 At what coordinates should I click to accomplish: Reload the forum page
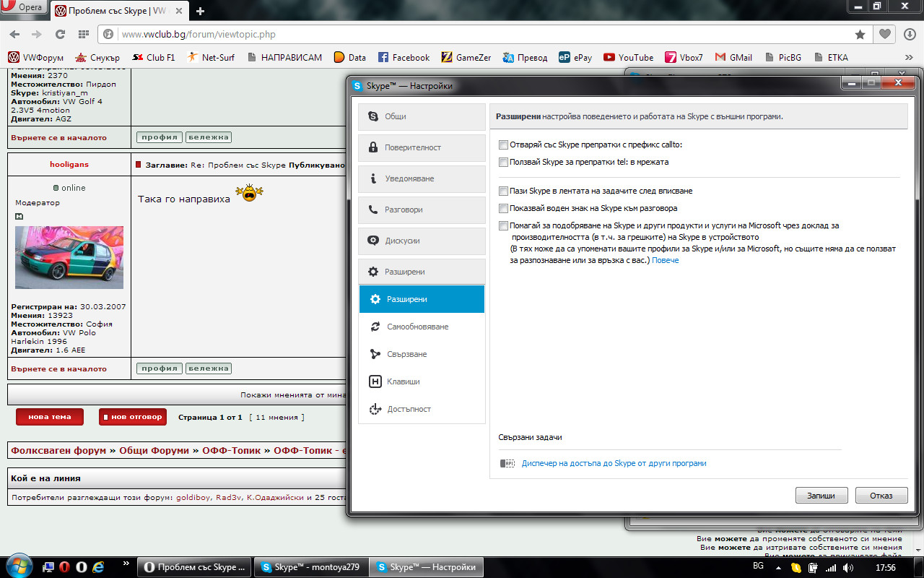click(60, 34)
